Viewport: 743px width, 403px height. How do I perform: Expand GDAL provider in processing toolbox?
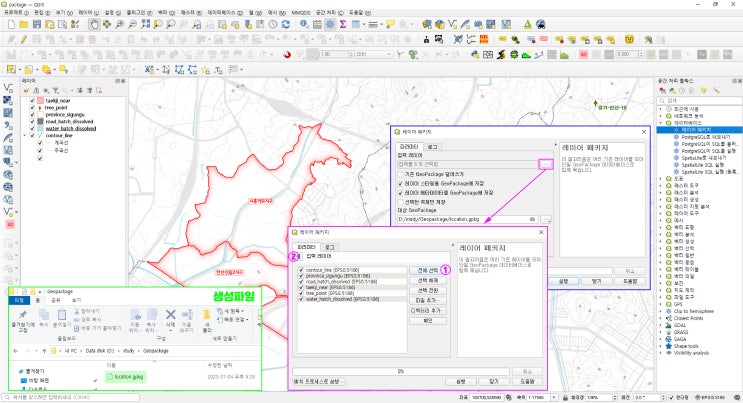click(x=661, y=325)
